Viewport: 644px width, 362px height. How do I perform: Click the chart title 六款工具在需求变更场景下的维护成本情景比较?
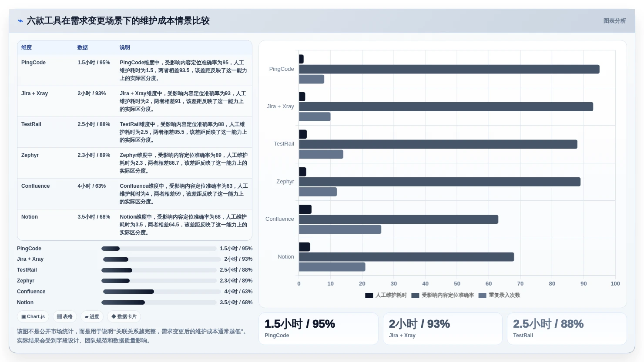[118, 21]
